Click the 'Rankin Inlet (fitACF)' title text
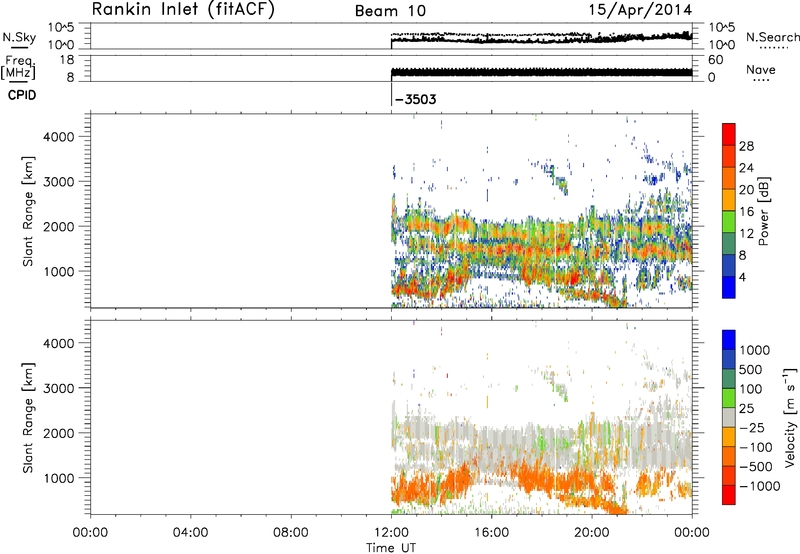This screenshot has width=800, height=554. click(x=183, y=10)
